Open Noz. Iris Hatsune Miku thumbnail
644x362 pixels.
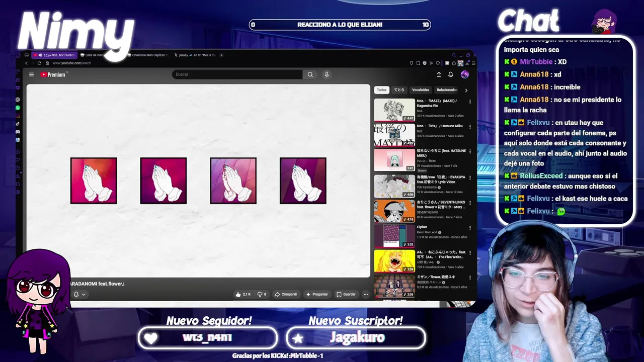click(x=394, y=135)
